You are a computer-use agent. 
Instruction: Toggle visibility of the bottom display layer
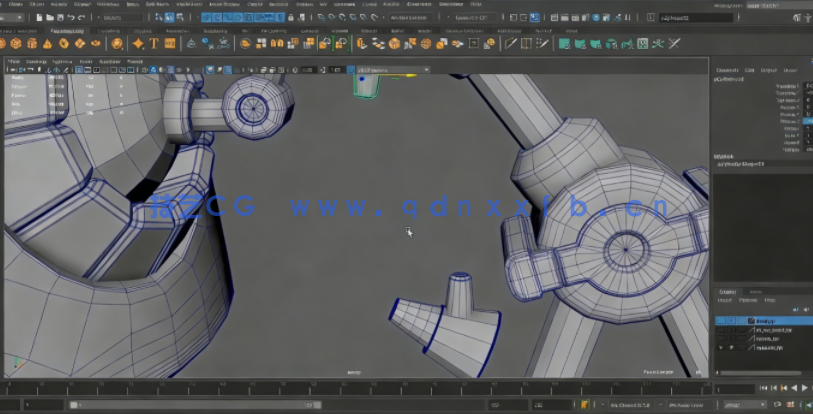click(x=721, y=348)
